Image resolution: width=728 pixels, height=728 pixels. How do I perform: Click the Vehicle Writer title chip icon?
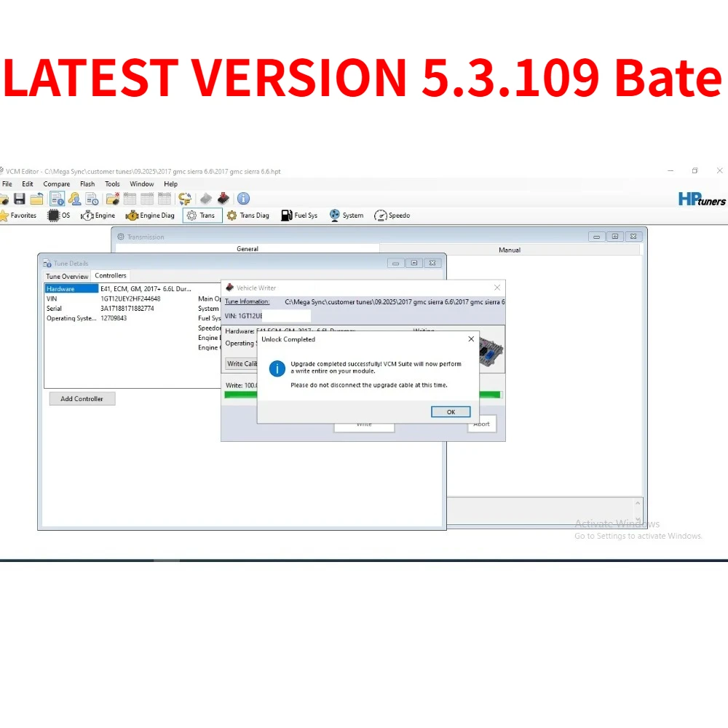pyautogui.click(x=229, y=288)
